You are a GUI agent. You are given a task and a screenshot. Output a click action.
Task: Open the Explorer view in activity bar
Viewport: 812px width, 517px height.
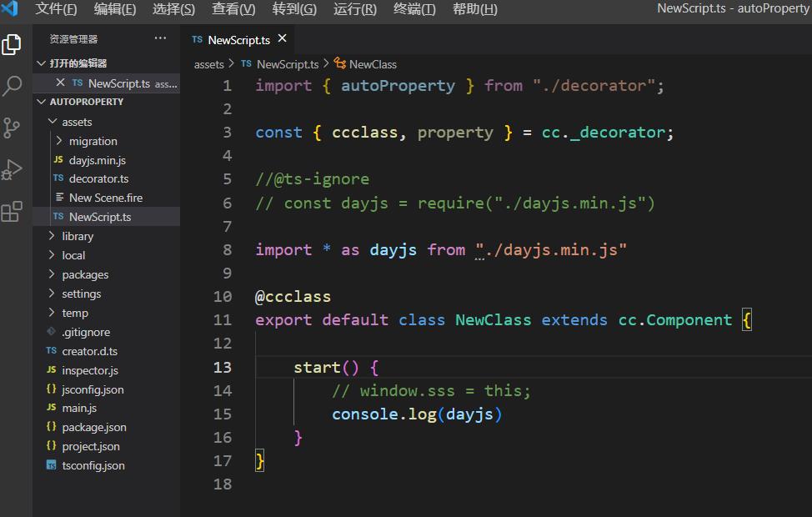(x=12, y=44)
